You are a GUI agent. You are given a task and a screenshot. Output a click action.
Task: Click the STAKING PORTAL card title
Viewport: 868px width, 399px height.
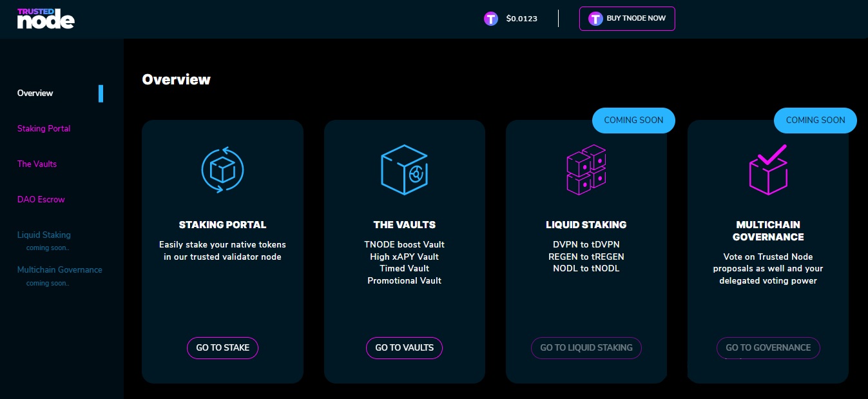(x=222, y=225)
